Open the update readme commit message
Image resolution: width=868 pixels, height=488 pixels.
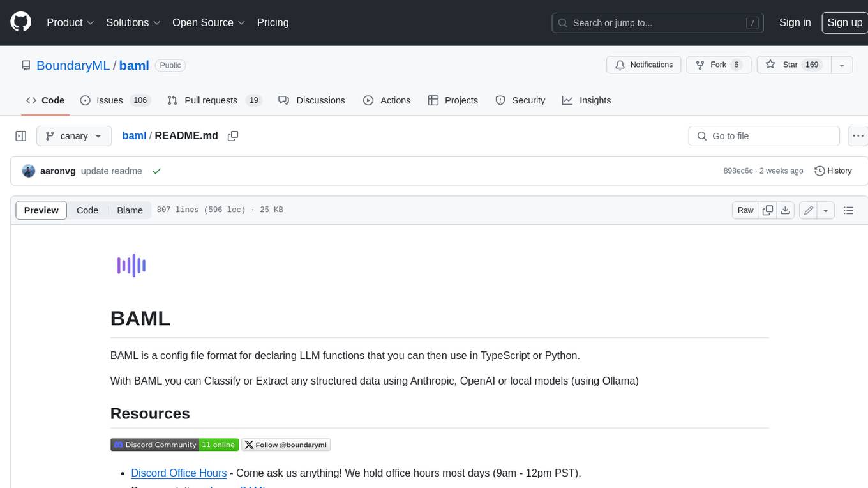111,171
